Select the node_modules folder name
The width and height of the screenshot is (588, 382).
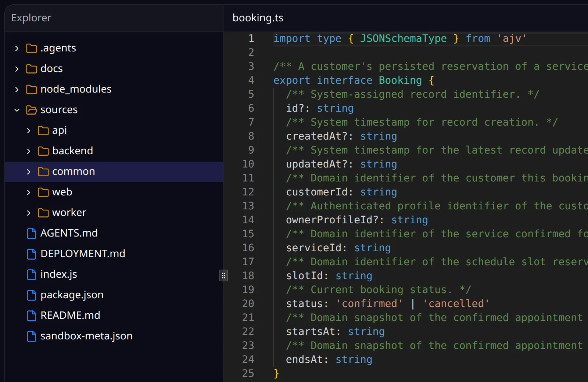pyautogui.click(x=76, y=89)
